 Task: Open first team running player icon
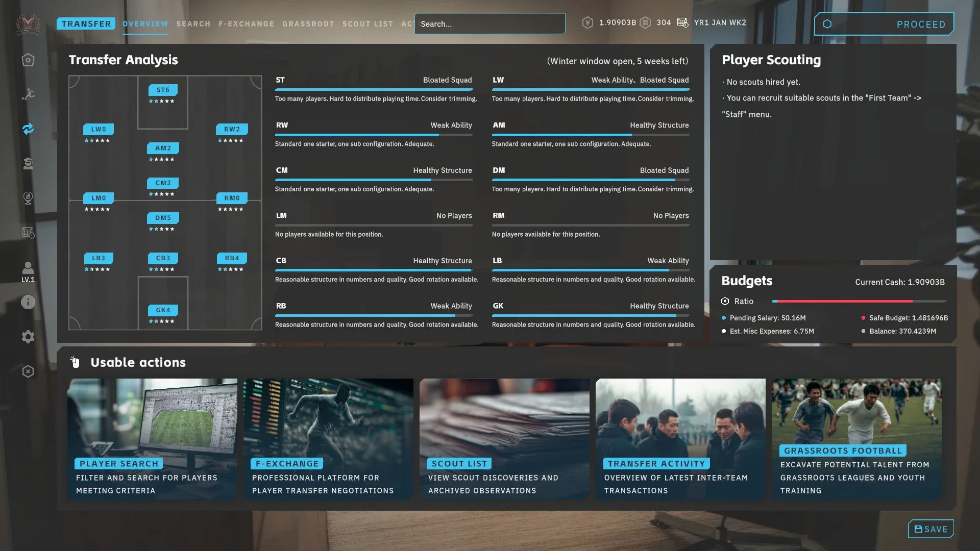(x=28, y=94)
